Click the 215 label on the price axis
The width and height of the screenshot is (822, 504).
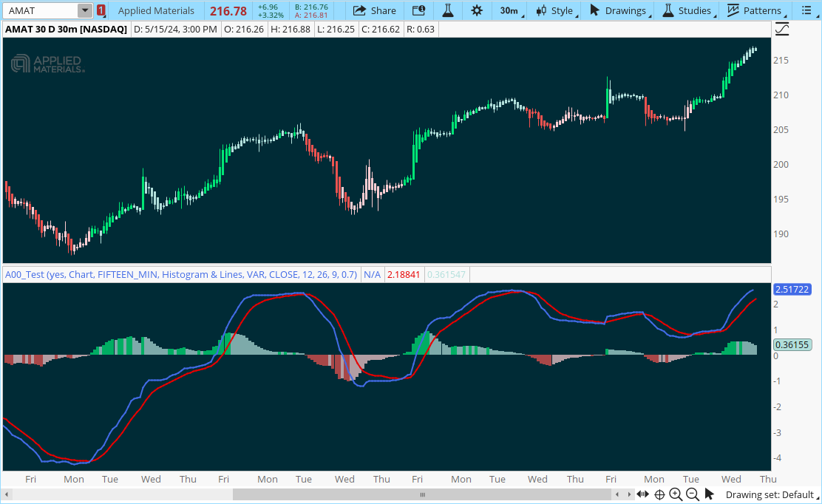click(x=781, y=61)
